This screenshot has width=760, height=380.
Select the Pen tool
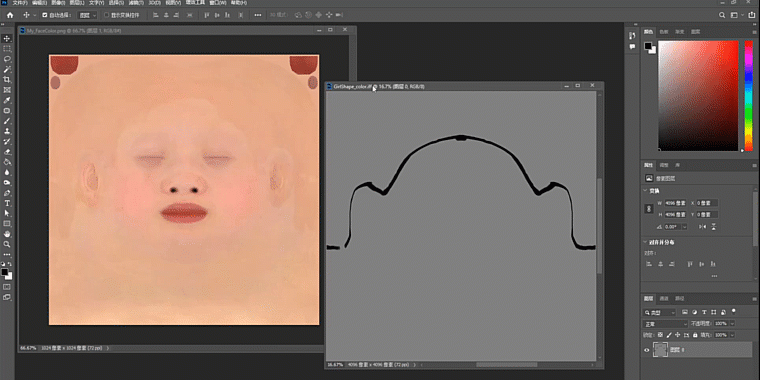(7, 193)
